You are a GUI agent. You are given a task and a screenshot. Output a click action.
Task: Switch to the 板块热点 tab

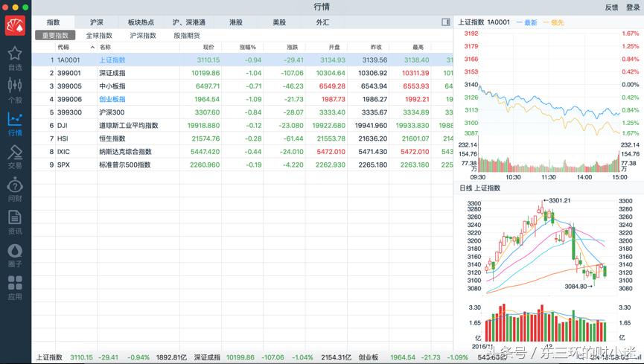[141, 22]
